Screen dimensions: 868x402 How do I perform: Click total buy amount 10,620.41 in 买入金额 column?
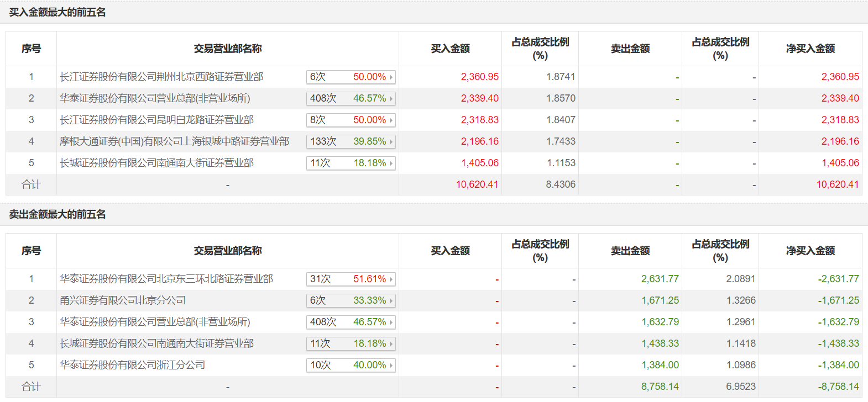[477, 184]
